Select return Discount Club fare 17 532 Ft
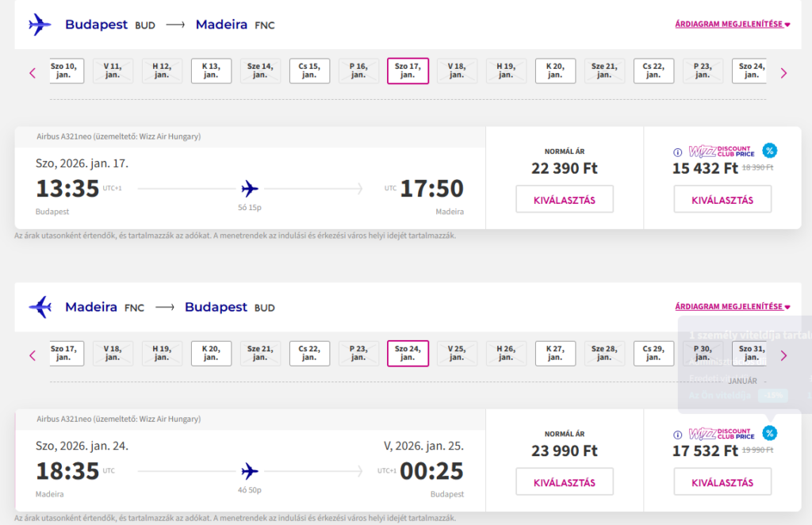The width and height of the screenshot is (812, 525). tap(722, 481)
